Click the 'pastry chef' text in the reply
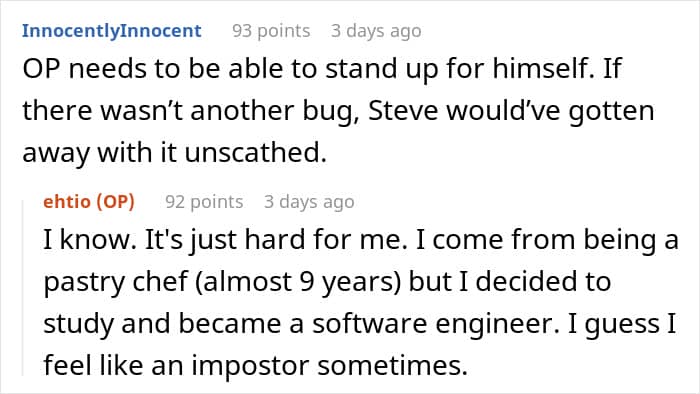The height and width of the screenshot is (394, 700). [116, 283]
